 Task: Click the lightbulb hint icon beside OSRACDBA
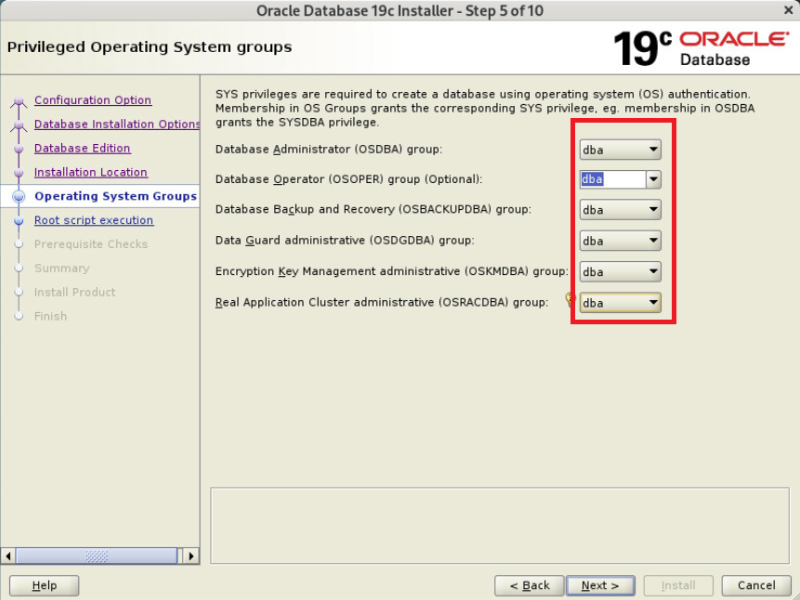571,299
